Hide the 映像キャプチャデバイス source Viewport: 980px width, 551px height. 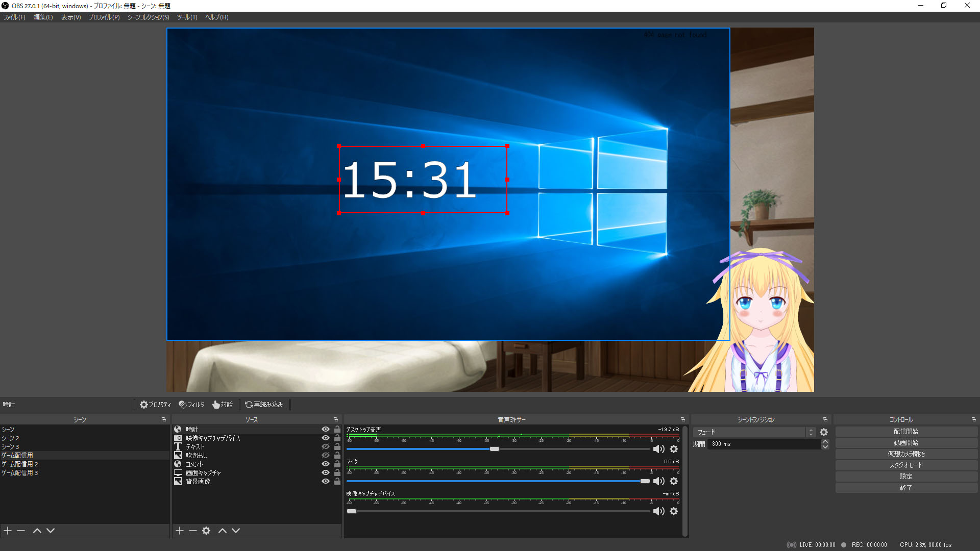[326, 438]
